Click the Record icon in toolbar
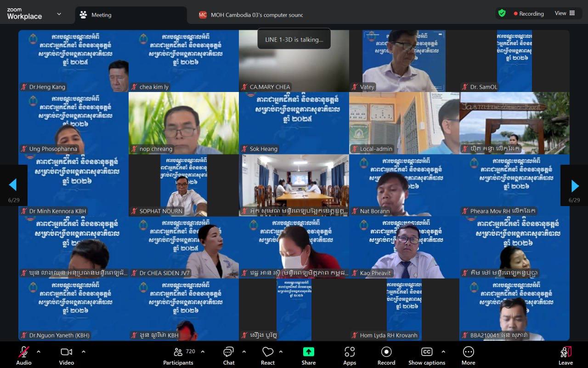 click(x=386, y=352)
